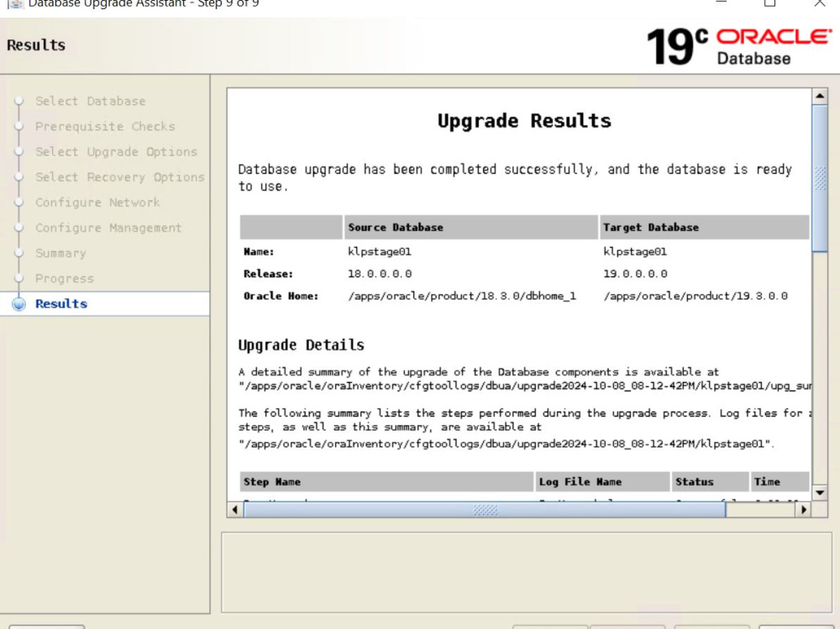Click the Step Name column header

[386, 482]
